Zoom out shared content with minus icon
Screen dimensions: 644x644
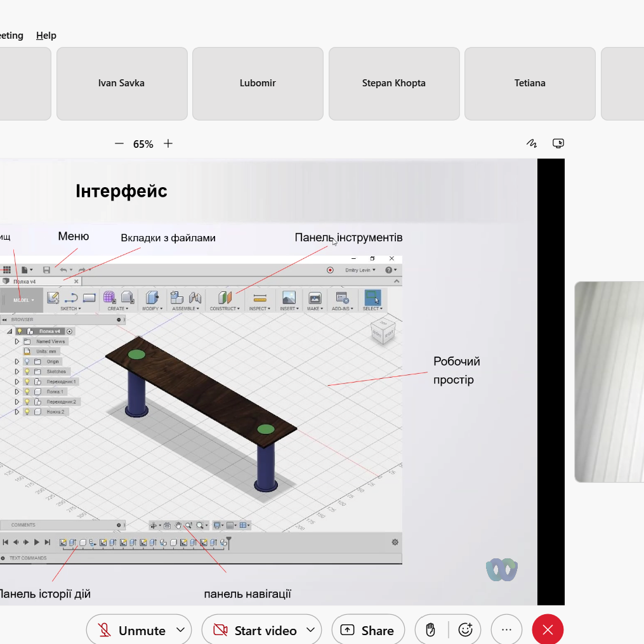click(119, 144)
